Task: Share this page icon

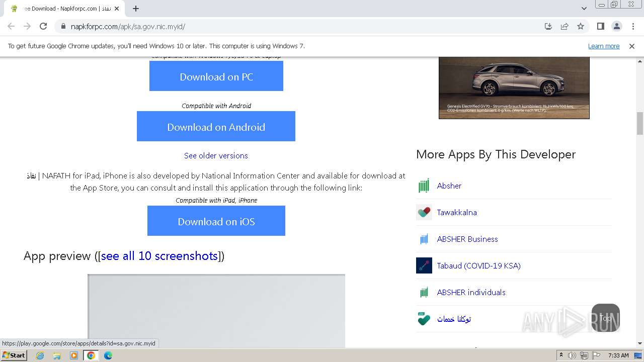Action: [x=565, y=27]
